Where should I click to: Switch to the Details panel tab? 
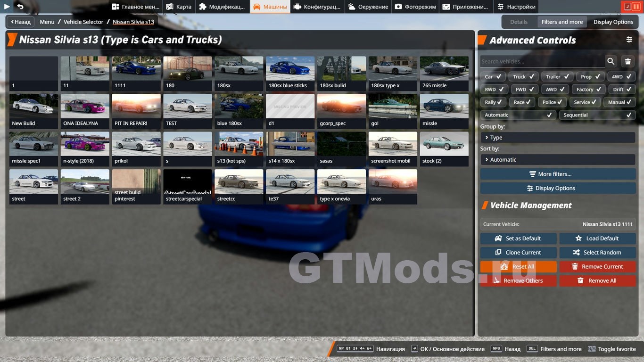click(519, 22)
